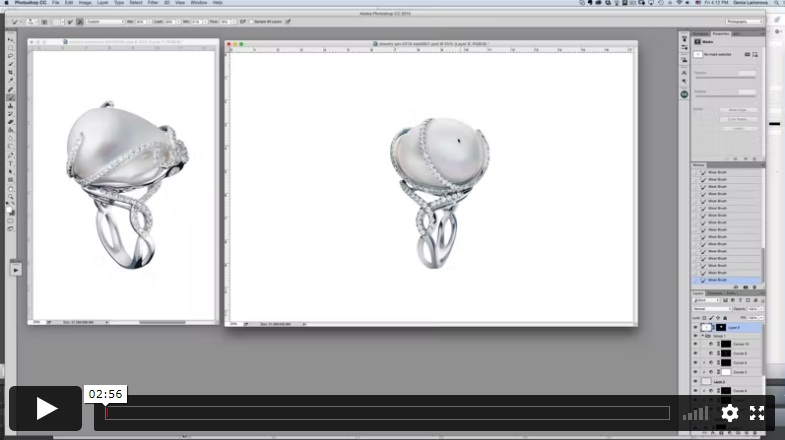785x440 pixels.
Task: Open the File menu
Action: pos(56,3)
